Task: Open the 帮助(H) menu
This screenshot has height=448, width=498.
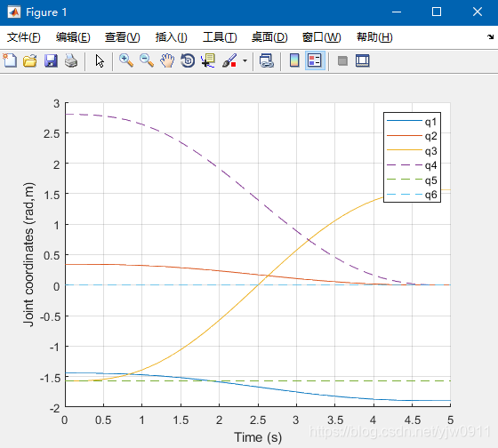Action: [374, 37]
